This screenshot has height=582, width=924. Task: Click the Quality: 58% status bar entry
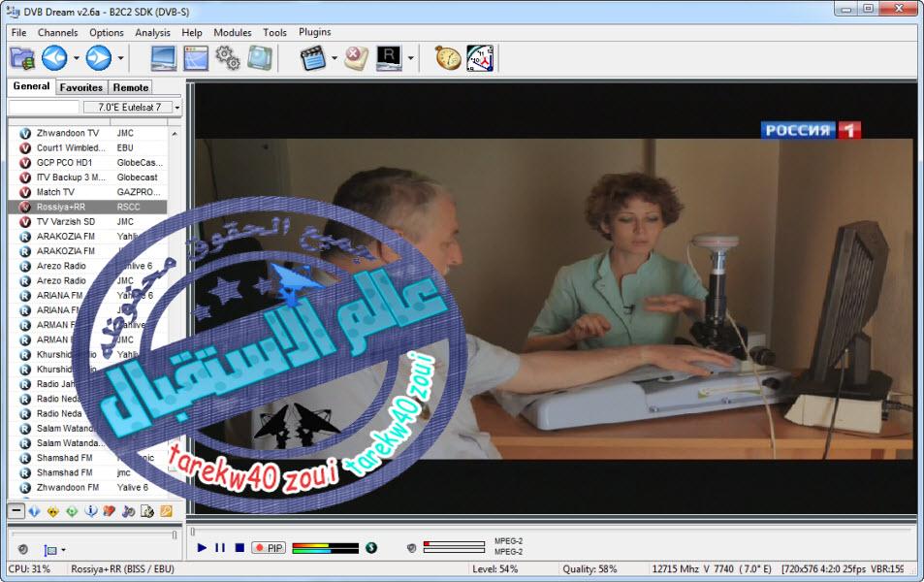589,569
